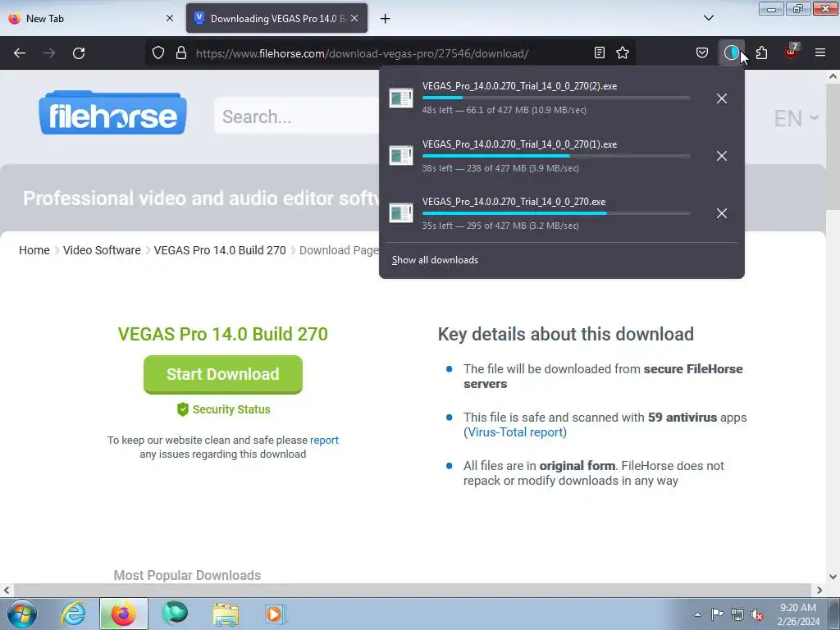
Task: Select the file icon of the 270(1).exe download
Action: (x=400, y=155)
